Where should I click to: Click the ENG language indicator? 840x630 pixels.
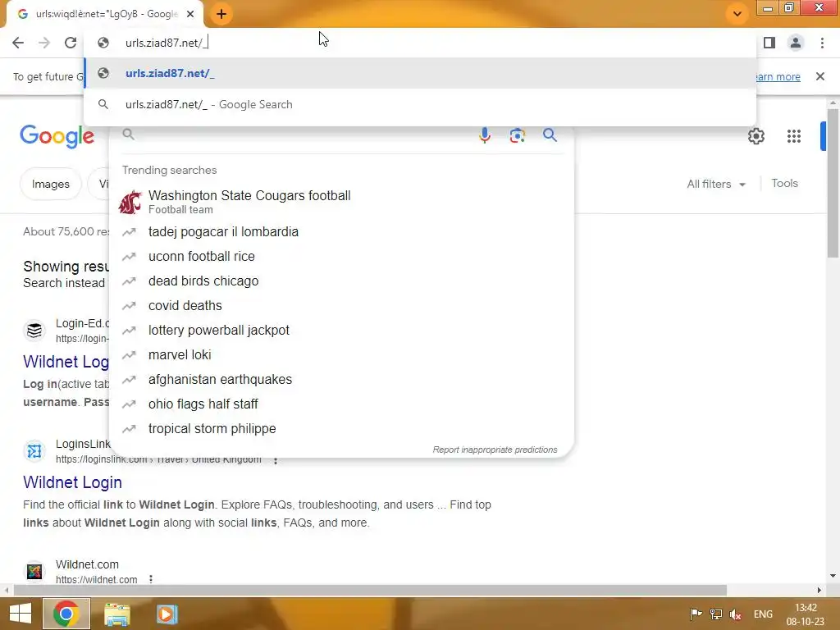(x=764, y=614)
